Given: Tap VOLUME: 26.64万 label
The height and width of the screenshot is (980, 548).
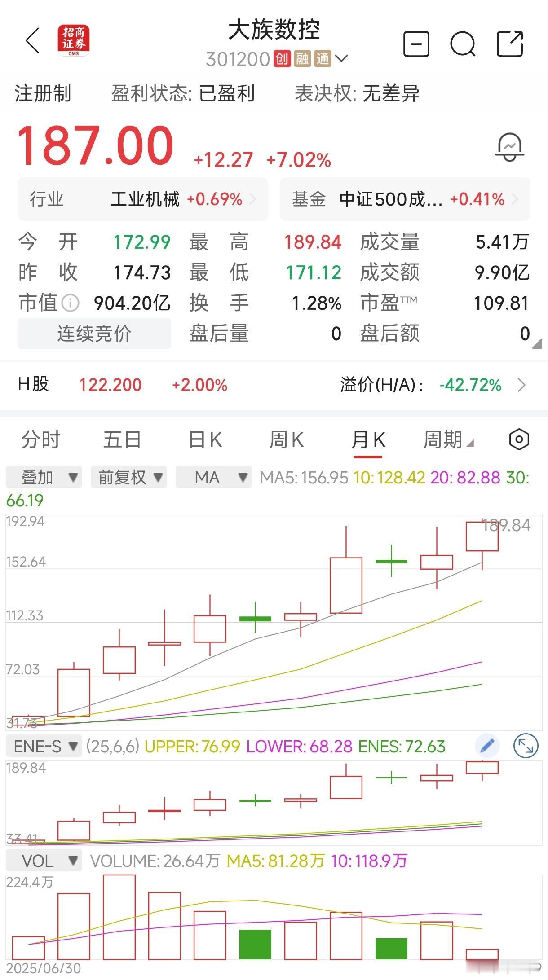Looking at the screenshot, I should [155, 861].
